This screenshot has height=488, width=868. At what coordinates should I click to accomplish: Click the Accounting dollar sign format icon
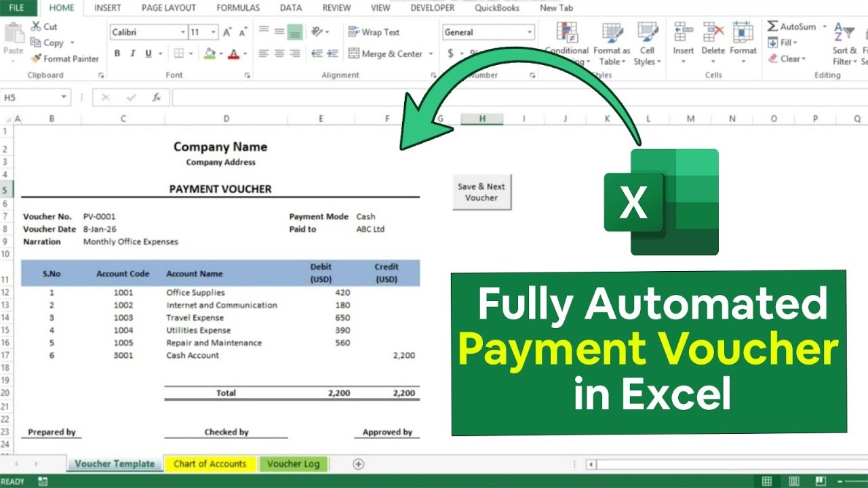(x=451, y=54)
